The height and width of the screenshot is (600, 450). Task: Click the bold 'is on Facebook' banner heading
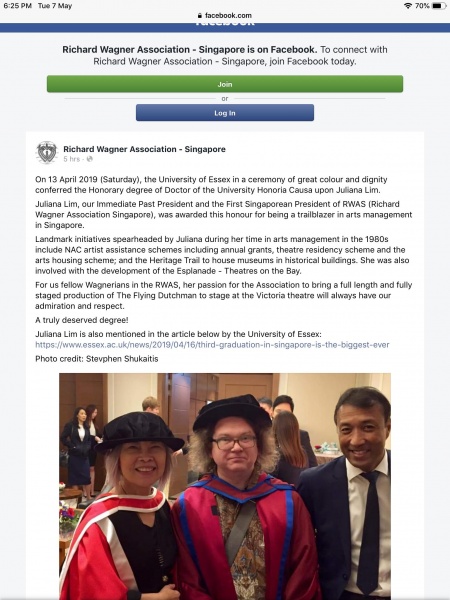189,49
